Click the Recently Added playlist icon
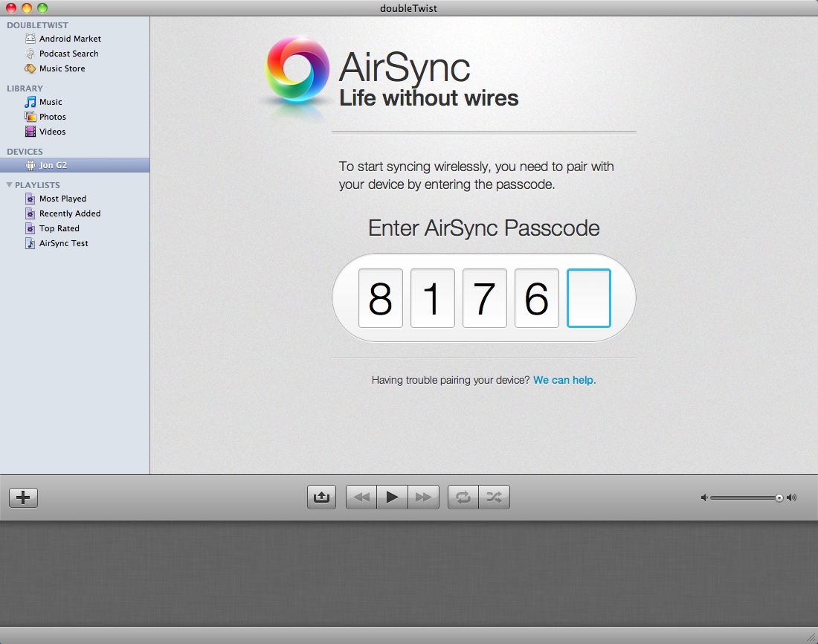Viewport: 818px width, 644px height. [x=30, y=213]
